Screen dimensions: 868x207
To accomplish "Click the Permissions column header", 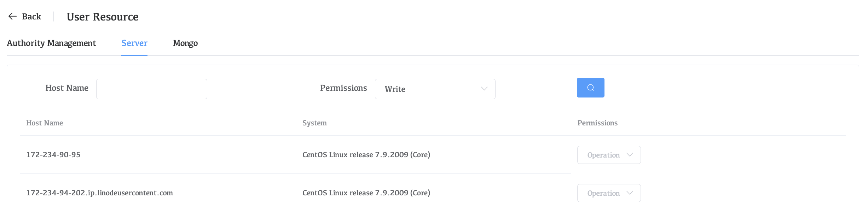I will click(597, 123).
